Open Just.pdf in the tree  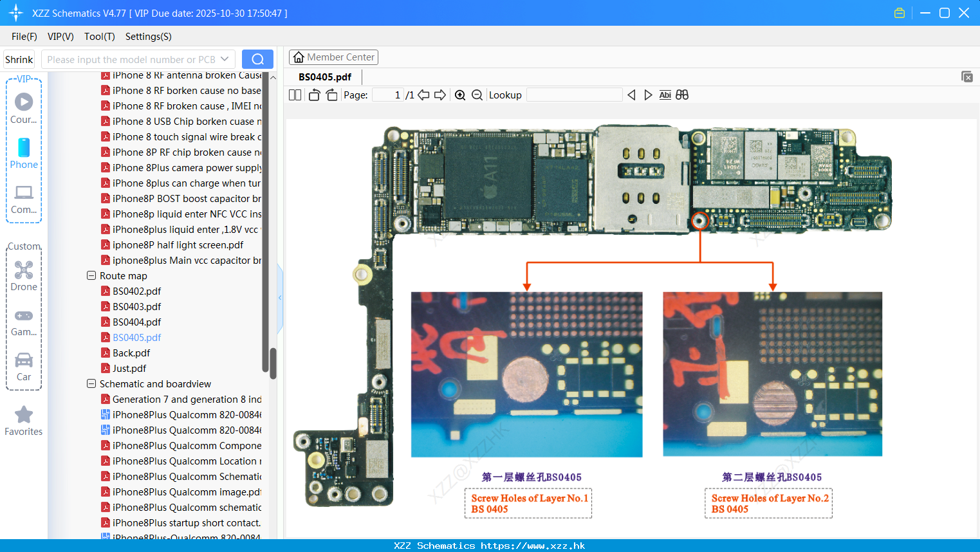pyautogui.click(x=129, y=368)
